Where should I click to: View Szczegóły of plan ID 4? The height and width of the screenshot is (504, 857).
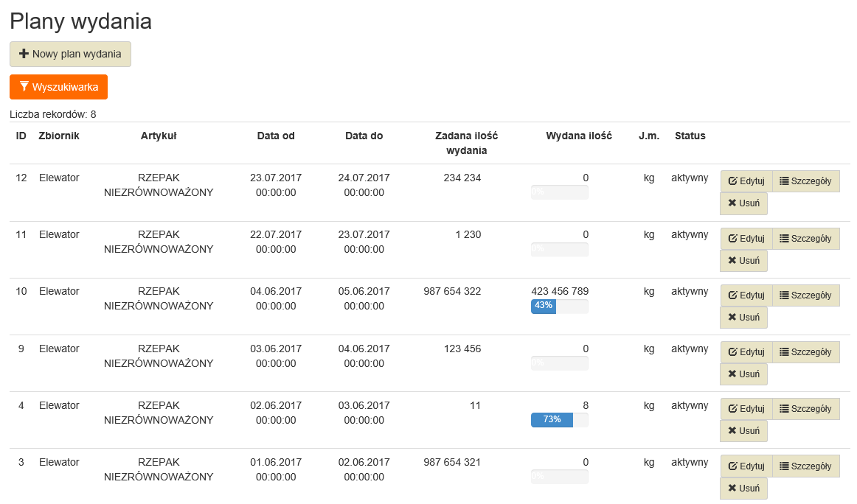click(x=805, y=408)
